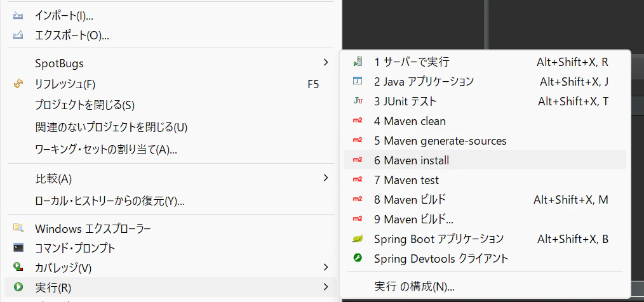Expand the カバレッジ(V) submenu arrow
The height and width of the screenshot is (302, 644).
coord(326,268)
